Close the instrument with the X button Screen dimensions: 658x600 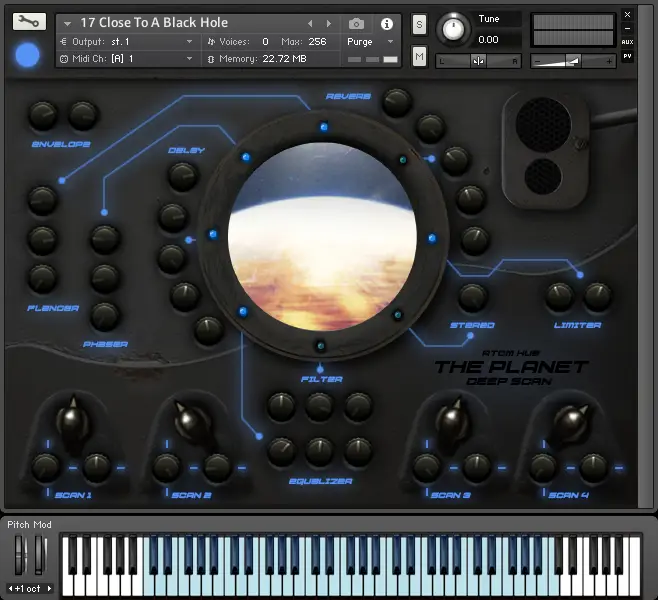click(x=627, y=15)
